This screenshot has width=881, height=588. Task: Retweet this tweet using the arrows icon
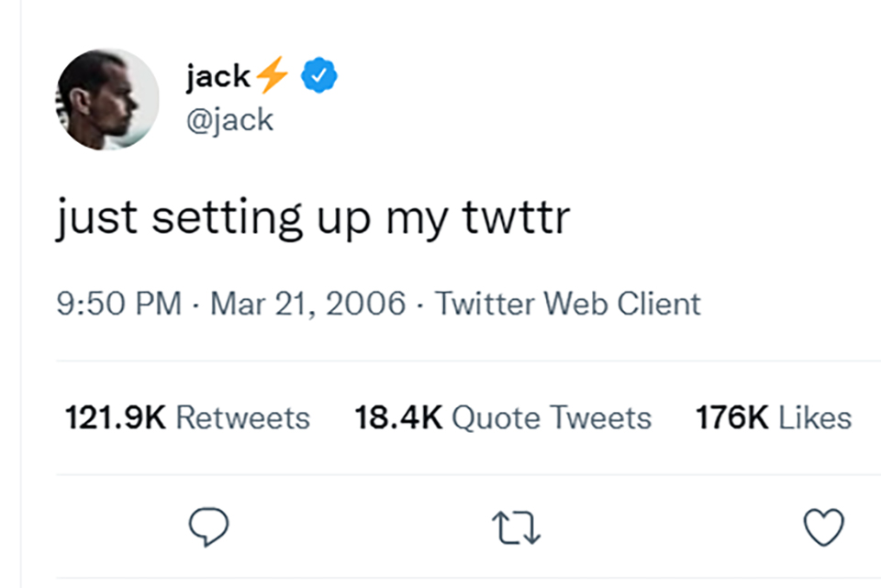516,527
